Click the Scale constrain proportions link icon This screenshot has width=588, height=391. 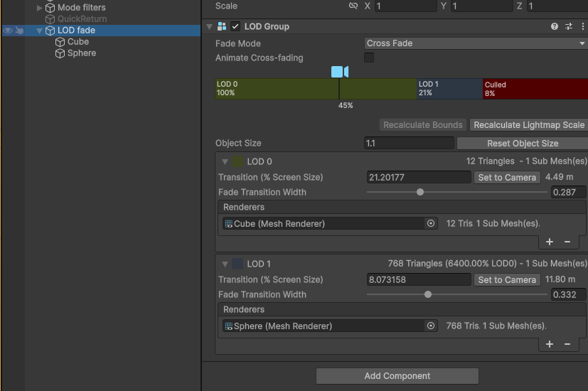pos(353,6)
